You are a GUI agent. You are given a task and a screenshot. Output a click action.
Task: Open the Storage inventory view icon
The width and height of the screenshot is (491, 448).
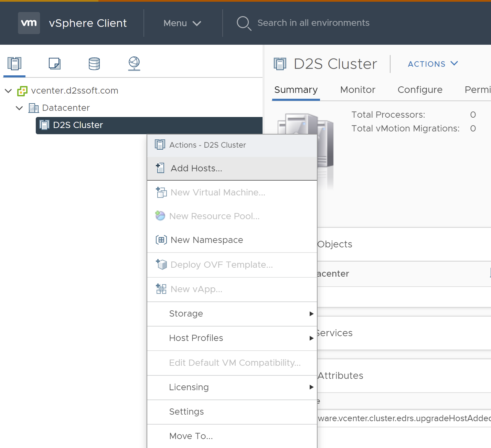[94, 64]
